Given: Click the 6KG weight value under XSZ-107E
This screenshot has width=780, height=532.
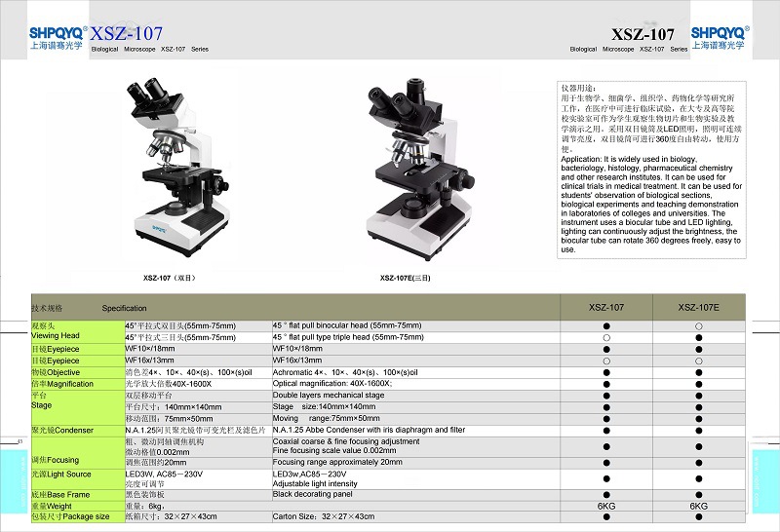Looking at the screenshot, I should tap(699, 507).
